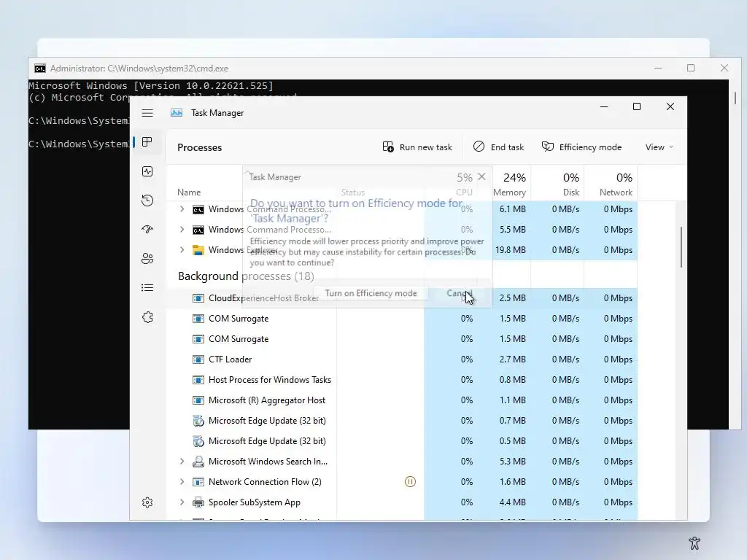Click the Spooler SubSystem App printer icon
Image resolution: width=747 pixels, height=560 pixels.
click(x=198, y=502)
